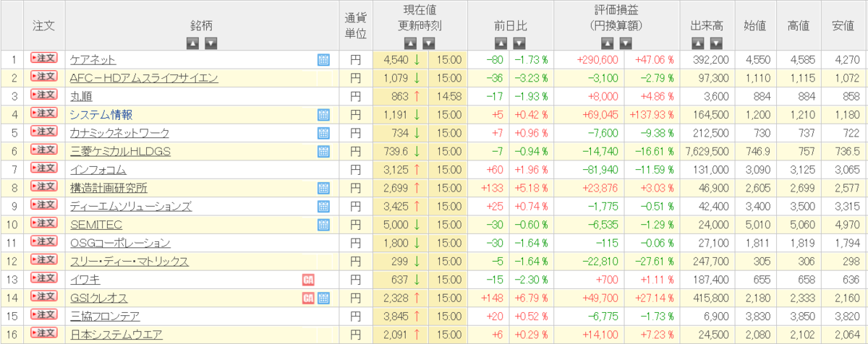Screen dimensions: 868x344
Task: Click 注文 button for システム情報
Action: tap(43, 113)
